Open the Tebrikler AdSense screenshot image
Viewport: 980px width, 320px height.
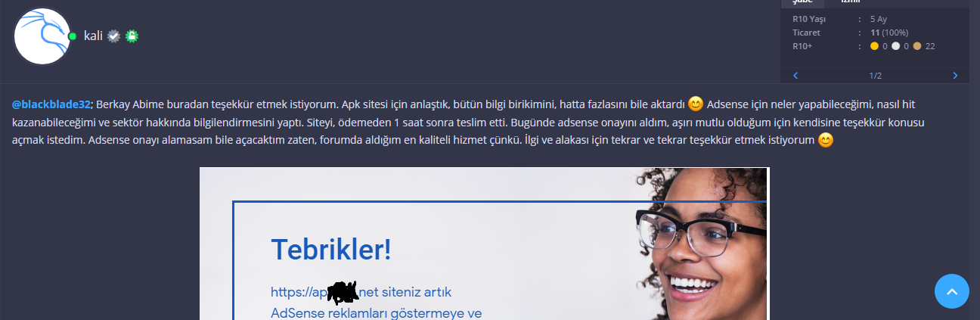click(x=483, y=244)
